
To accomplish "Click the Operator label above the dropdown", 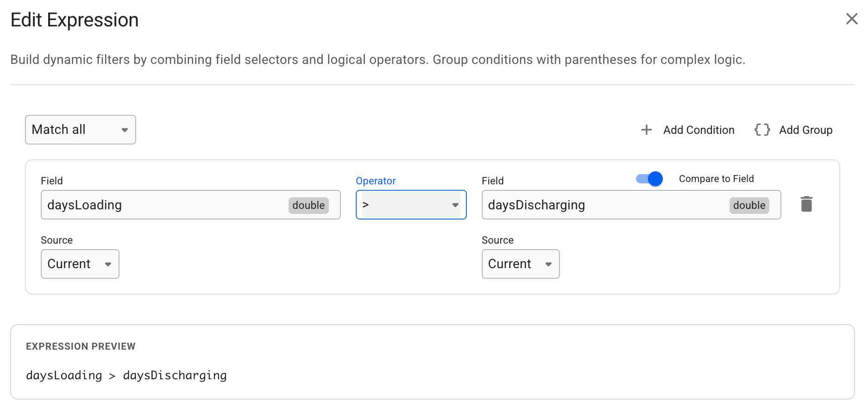I will click(376, 181).
